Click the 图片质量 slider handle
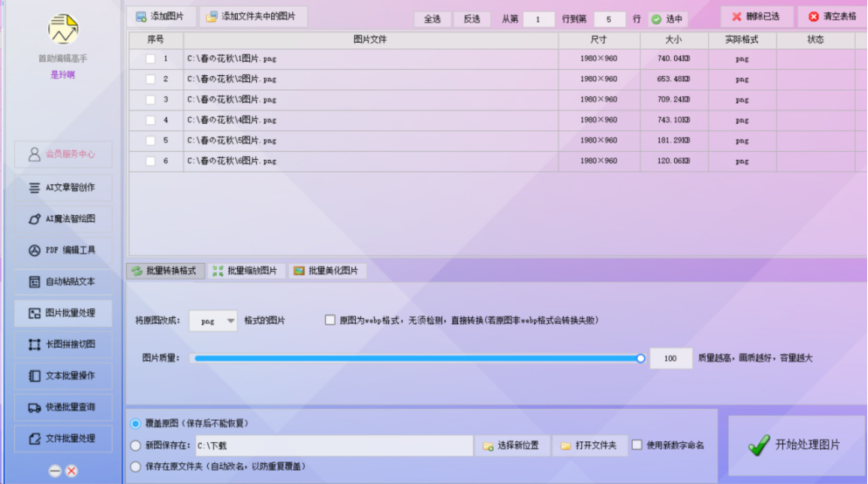This screenshot has height=484, width=868. [641, 358]
